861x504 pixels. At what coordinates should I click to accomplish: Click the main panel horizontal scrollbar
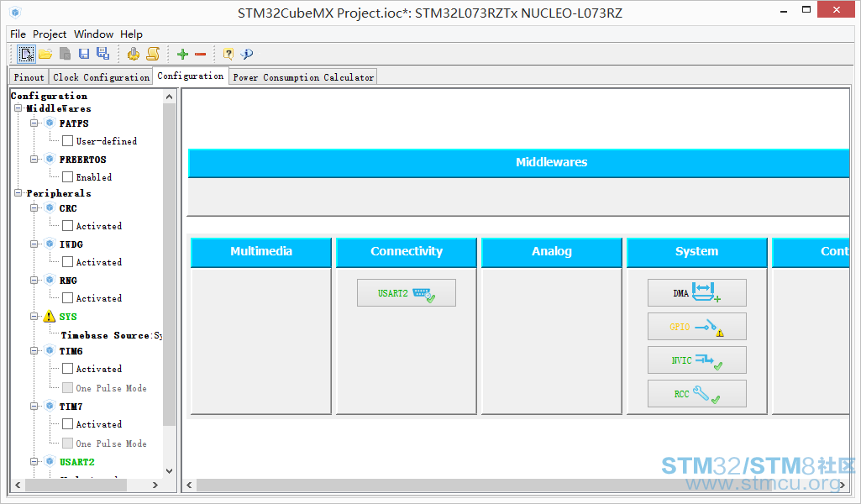click(516, 485)
